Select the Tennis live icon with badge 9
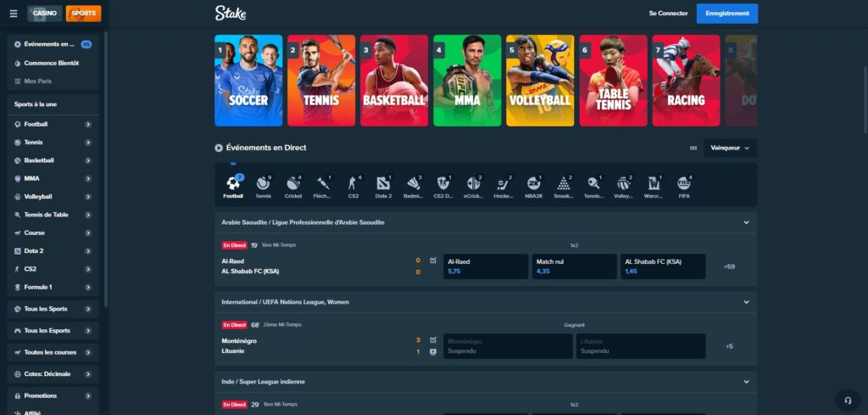This screenshot has width=868, height=415. click(264, 187)
